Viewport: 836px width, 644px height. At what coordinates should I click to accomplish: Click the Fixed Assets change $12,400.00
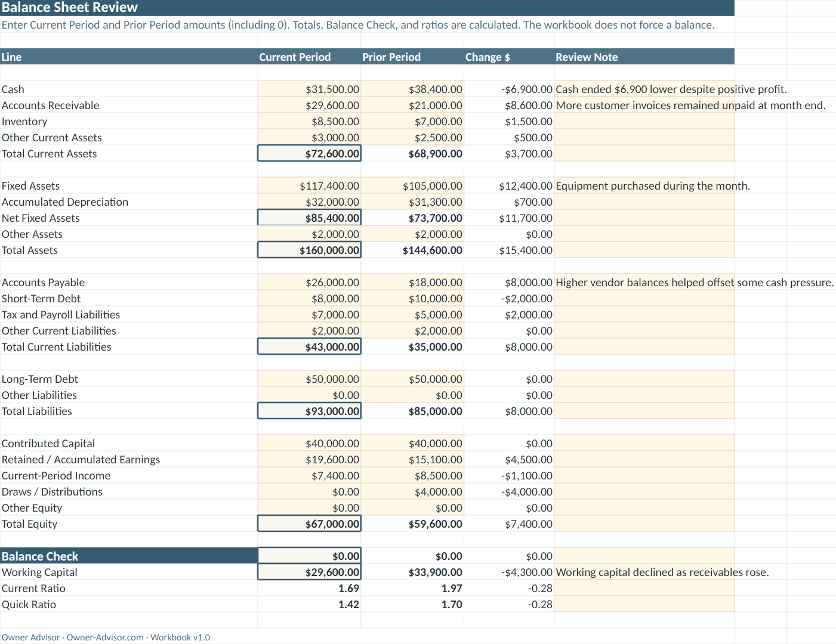[x=509, y=185]
